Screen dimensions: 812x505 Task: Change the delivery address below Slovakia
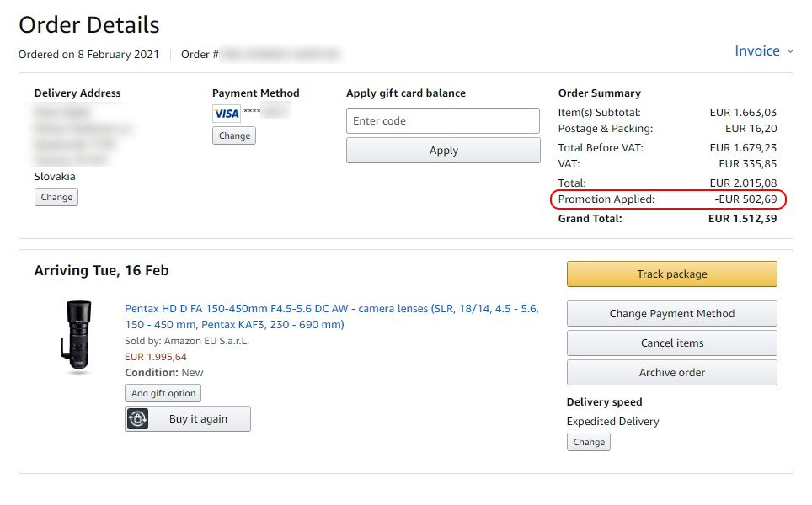(56, 197)
